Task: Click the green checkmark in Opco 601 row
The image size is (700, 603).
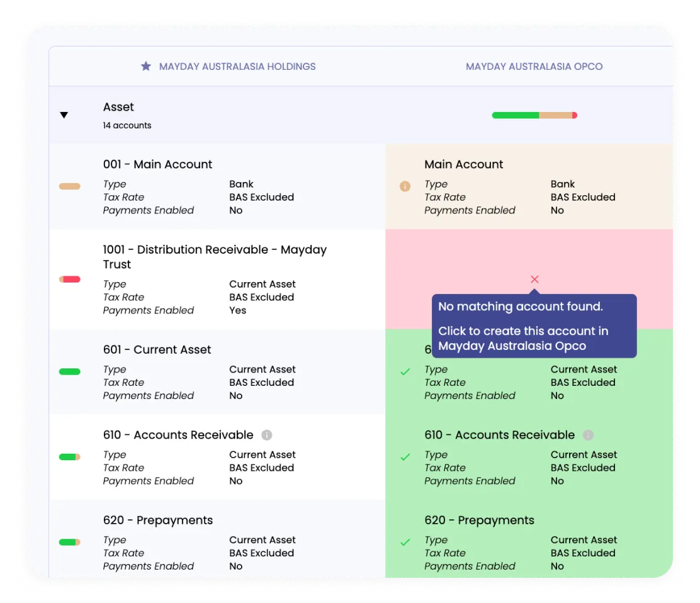Action: 405,372
